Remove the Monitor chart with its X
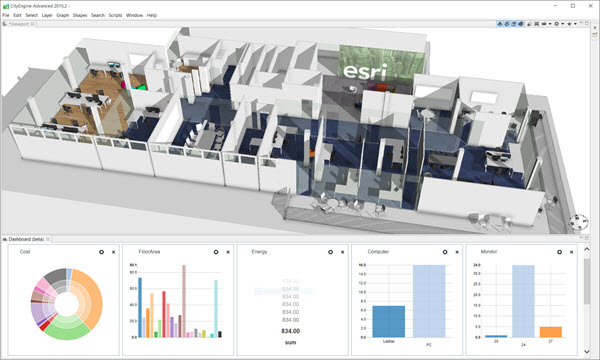Viewport: 600px width, 360px height. [x=571, y=252]
